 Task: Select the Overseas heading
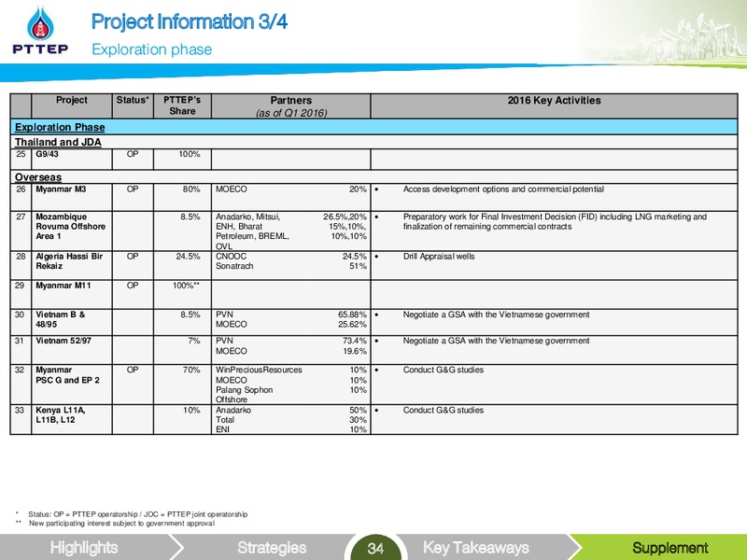tap(38, 177)
